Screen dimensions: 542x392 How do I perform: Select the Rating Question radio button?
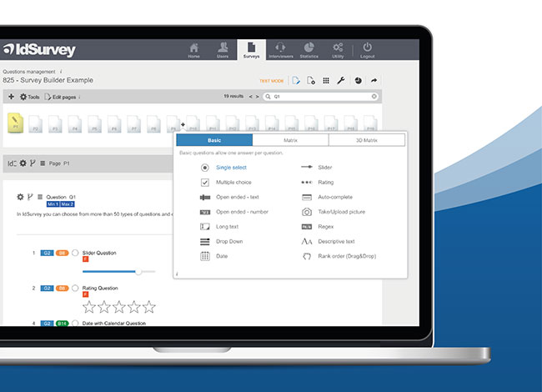(x=75, y=288)
